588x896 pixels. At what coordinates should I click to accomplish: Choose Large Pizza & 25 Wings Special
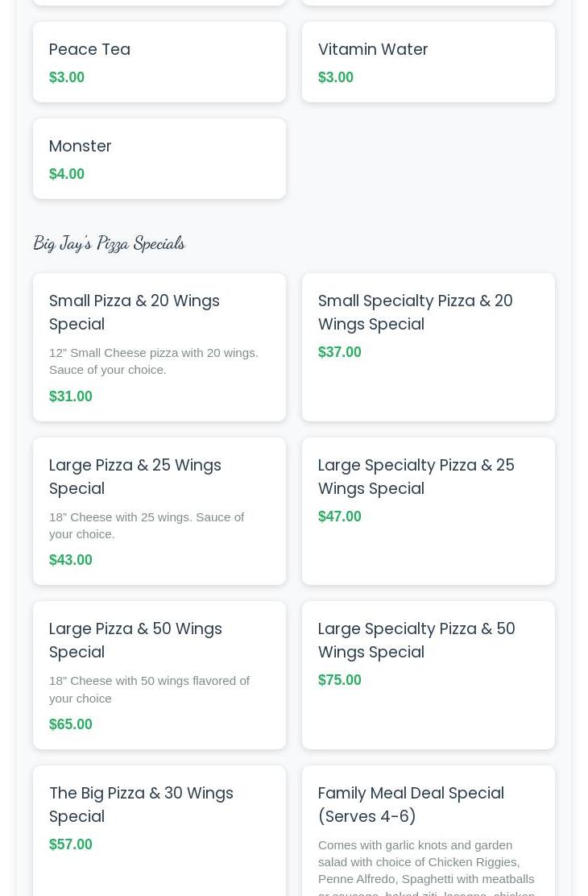click(x=135, y=476)
